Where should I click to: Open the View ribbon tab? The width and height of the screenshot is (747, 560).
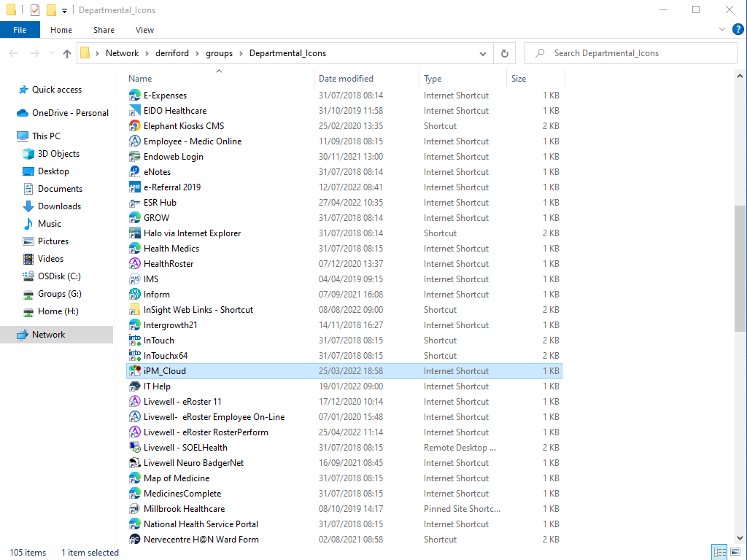[145, 30]
